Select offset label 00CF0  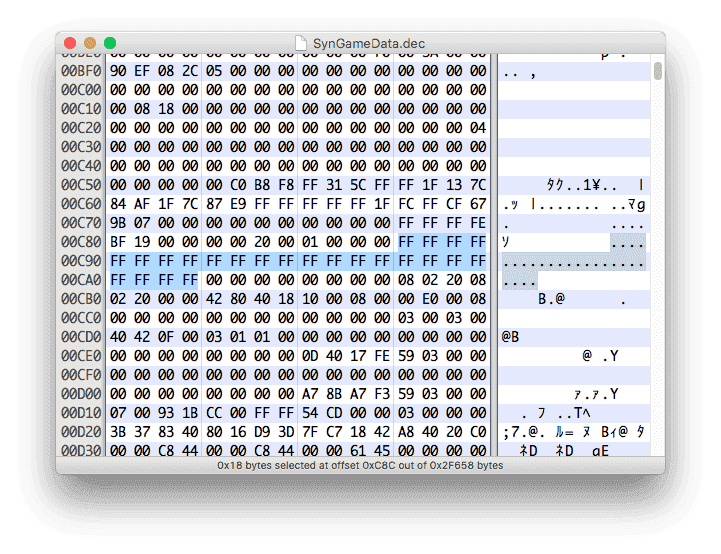tap(81, 375)
